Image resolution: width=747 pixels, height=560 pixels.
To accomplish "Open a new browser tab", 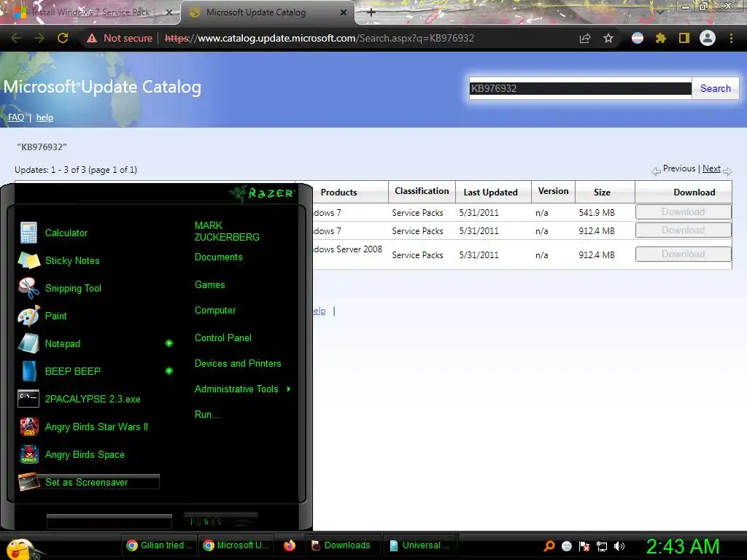I will pos(371,12).
